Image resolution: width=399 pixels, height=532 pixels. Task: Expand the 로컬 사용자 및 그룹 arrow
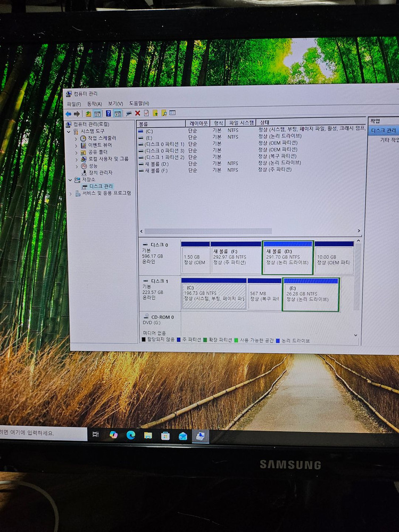click(76, 160)
